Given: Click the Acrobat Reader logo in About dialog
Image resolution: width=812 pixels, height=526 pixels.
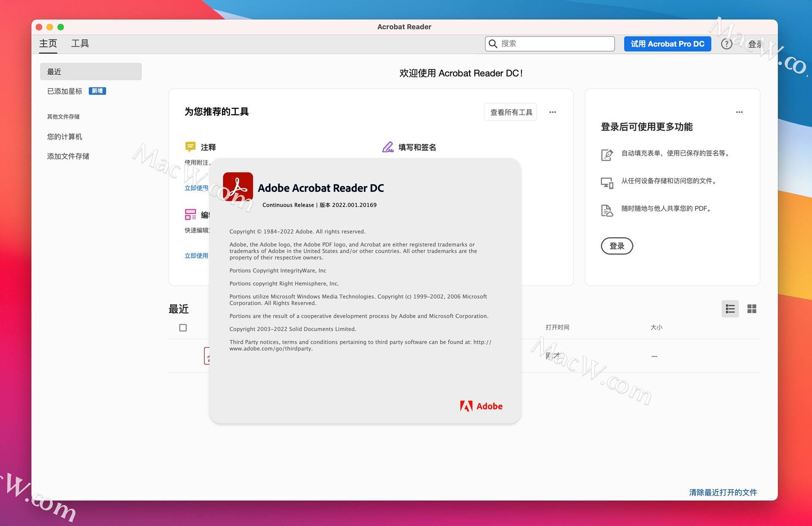Looking at the screenshot, I should (x=238, y=187).
